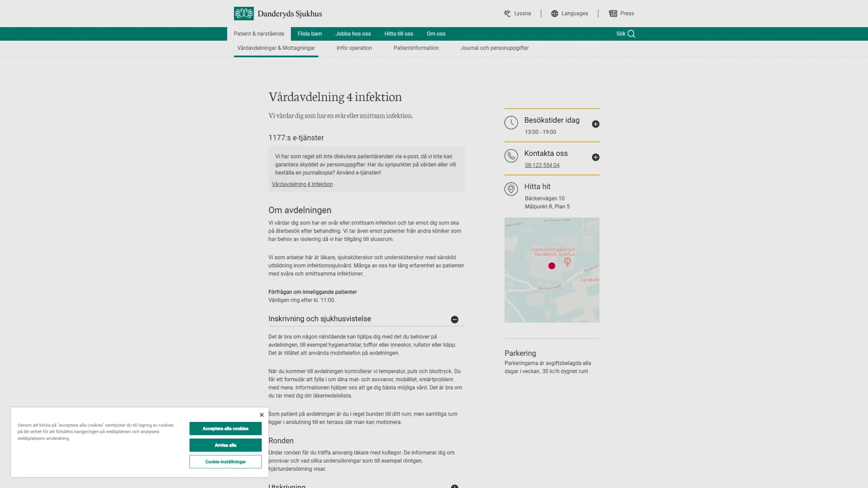The width and height of the screenshot is (868, 488).
Task: Expand the Utskrivning section
Action: (x=454, y=486)
